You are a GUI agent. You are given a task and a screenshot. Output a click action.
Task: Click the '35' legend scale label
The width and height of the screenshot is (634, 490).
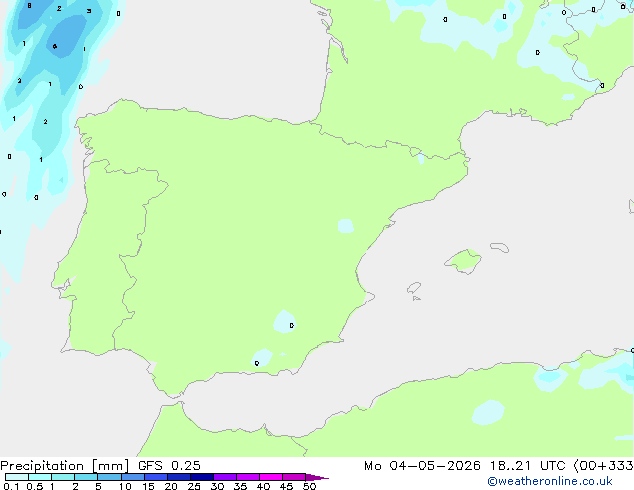(x=240, y=486)
